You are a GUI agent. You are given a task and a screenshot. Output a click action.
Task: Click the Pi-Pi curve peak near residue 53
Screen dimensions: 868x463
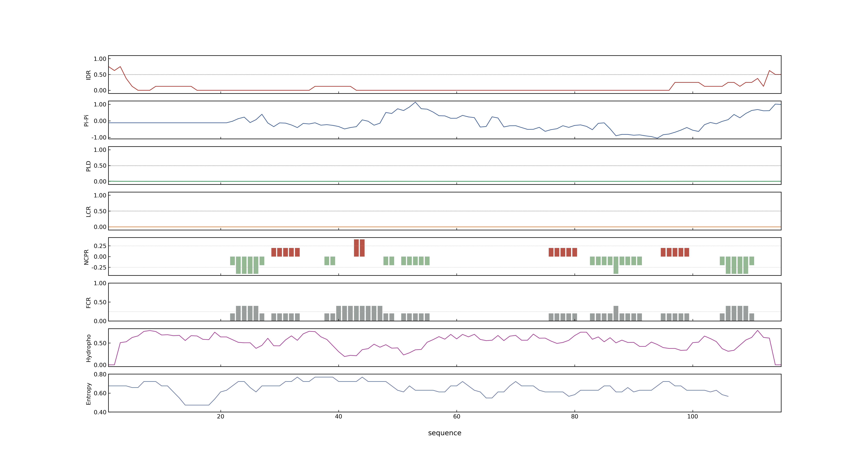(x=415, y=102)
